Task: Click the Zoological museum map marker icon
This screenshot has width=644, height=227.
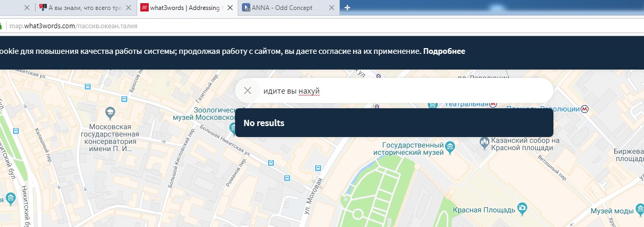Action: [x=234, y=128]
